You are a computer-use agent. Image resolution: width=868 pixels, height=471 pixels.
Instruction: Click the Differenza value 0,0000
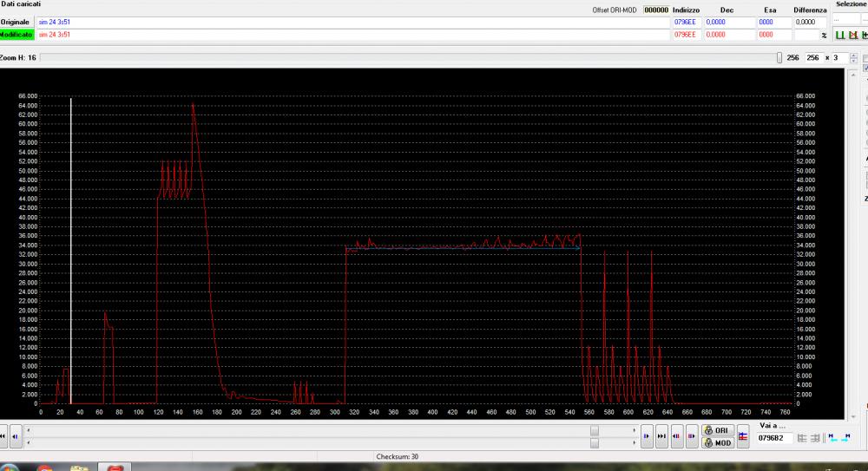point(810,23)
